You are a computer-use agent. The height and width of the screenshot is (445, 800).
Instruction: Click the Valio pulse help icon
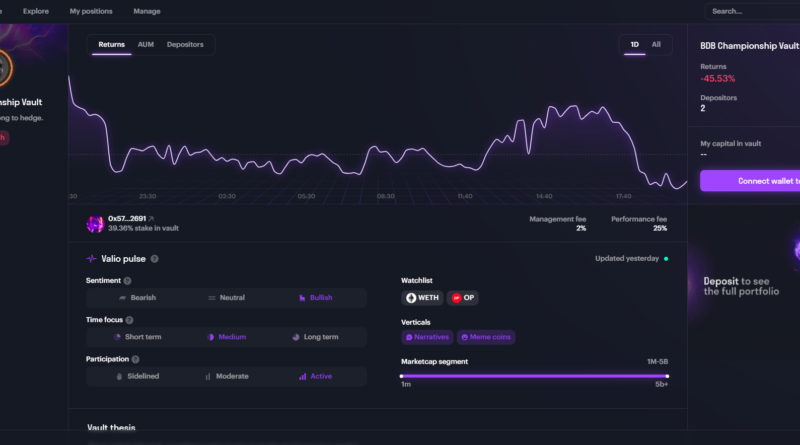pyautogui.click(x=155, y=259)
